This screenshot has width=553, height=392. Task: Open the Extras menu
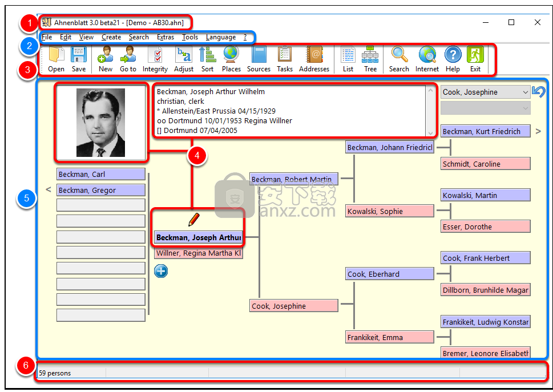(x=166, y=37)
